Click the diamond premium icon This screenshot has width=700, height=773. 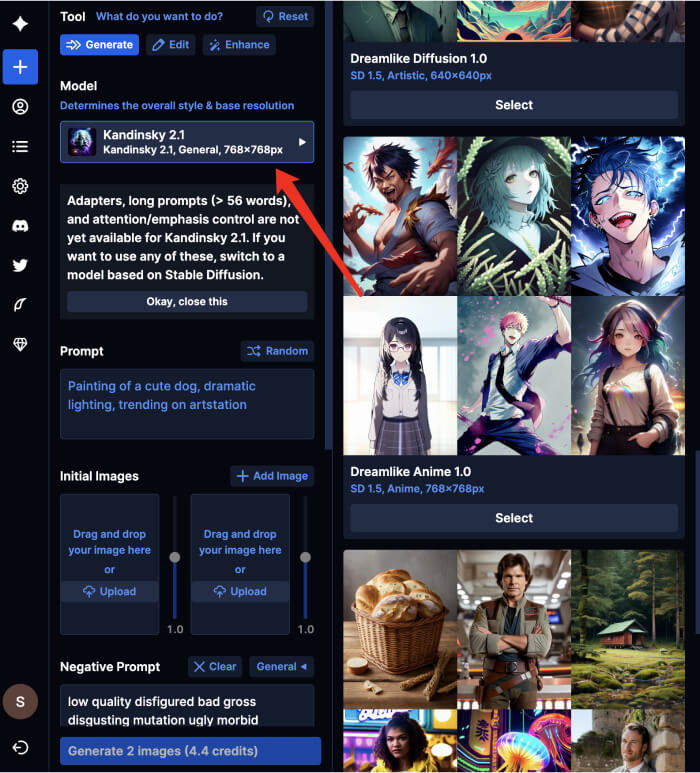click(x=20, y=345)
